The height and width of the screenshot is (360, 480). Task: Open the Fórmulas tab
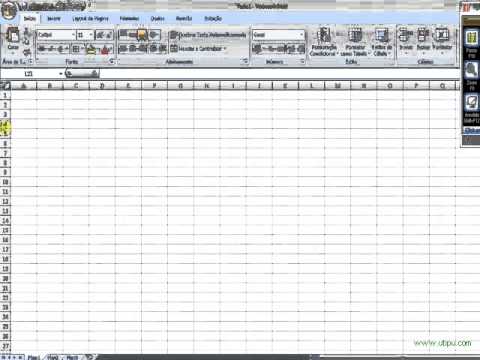tap(129, 19)
